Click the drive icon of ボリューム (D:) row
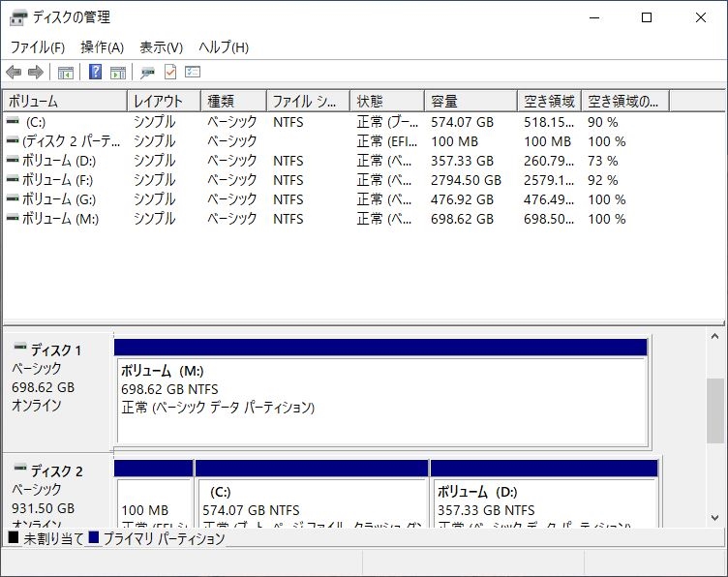The image size is (728, 577). 13,160
